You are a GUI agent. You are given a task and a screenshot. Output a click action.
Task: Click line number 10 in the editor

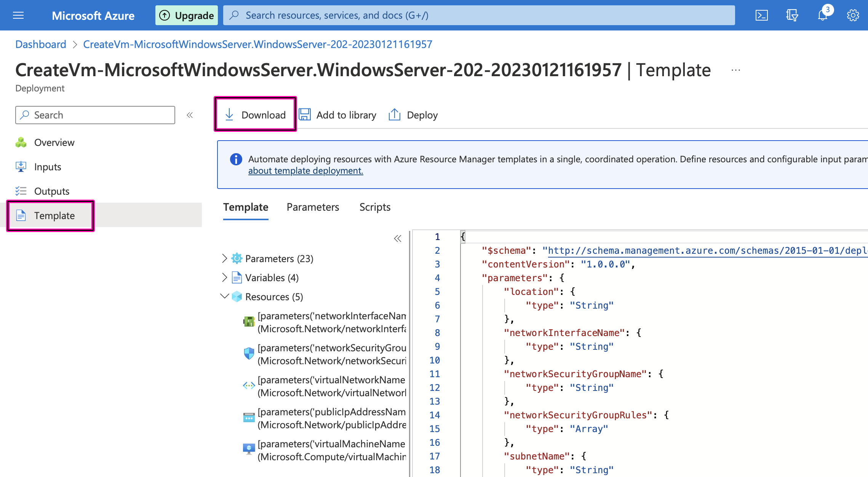point(435,360)
